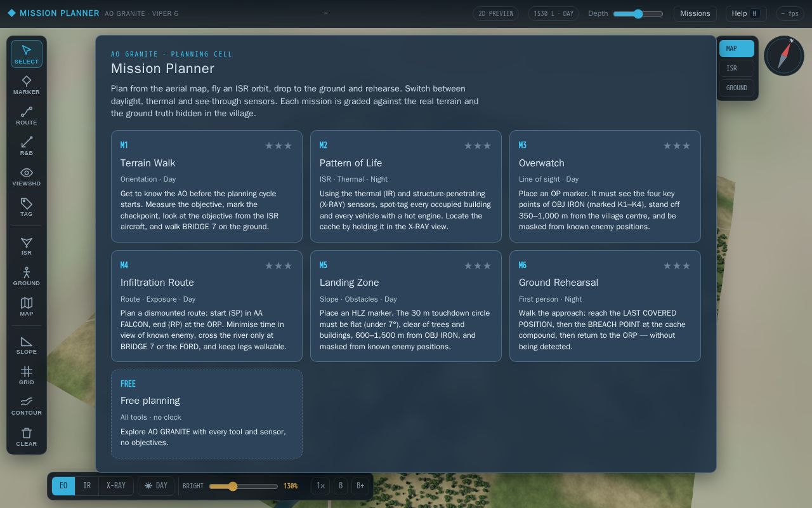
Task: Click the 2D PREVIEW pill
Action: coord(495,13)
